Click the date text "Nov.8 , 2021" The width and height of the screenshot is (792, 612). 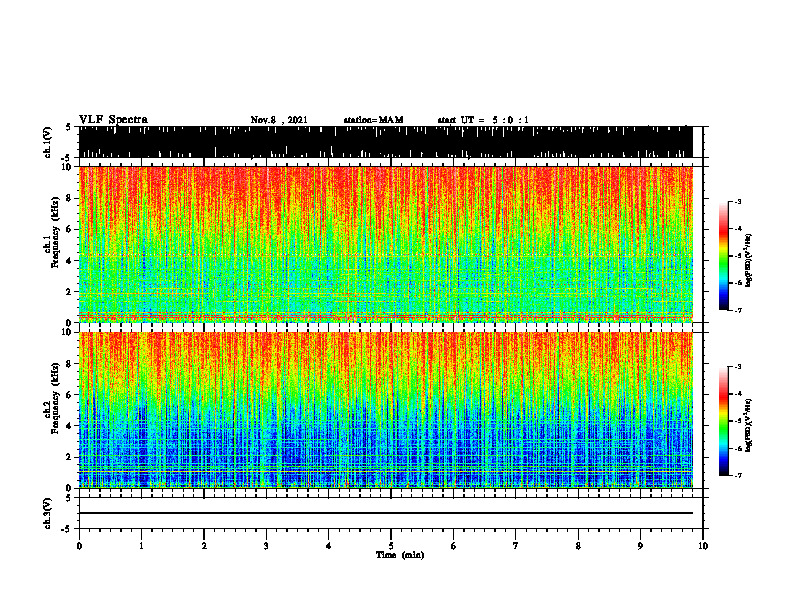point(279,120)
